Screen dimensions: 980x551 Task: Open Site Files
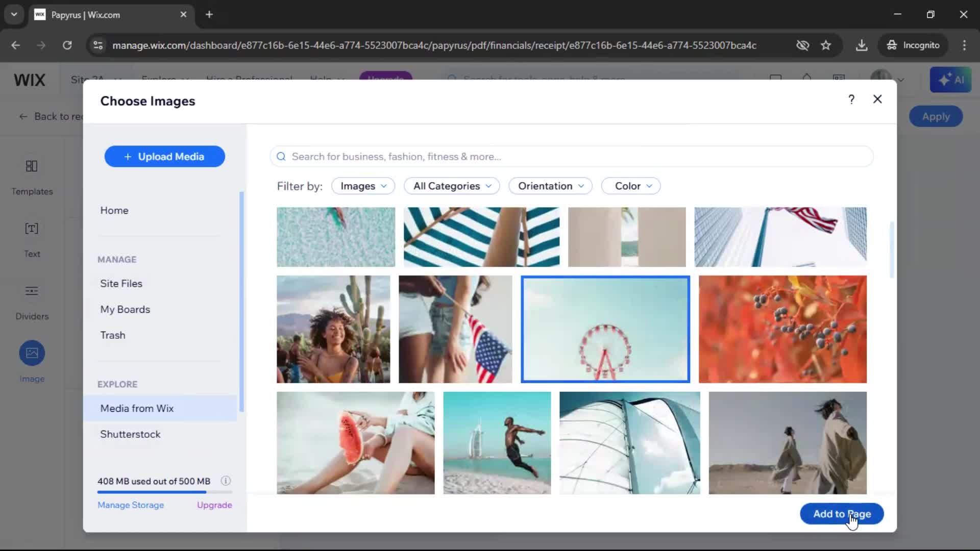pyautogui.click(x=121, y=284)
